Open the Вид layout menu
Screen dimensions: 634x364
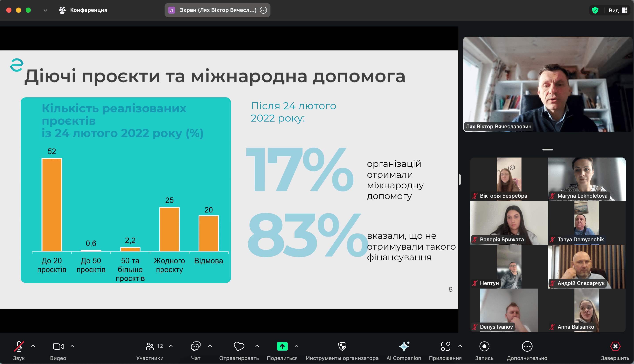pyautogui.click(x=618, y=10)
